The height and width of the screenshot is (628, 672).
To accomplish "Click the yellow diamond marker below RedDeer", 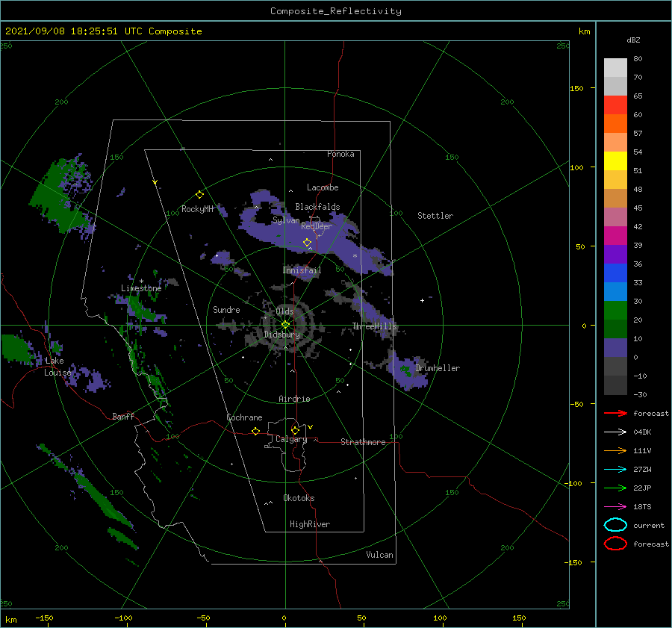I will point(307,243).
